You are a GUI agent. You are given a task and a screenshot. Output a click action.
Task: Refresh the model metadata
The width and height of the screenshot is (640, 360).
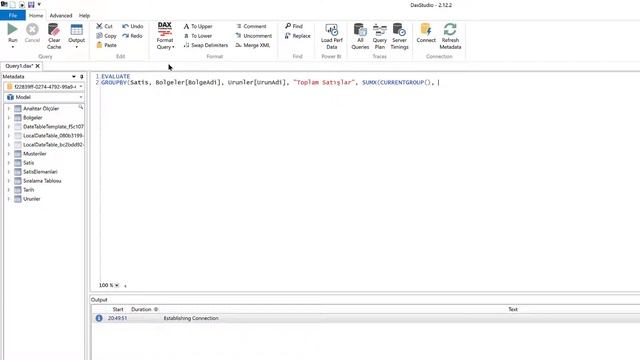click(x=450, y=36)
